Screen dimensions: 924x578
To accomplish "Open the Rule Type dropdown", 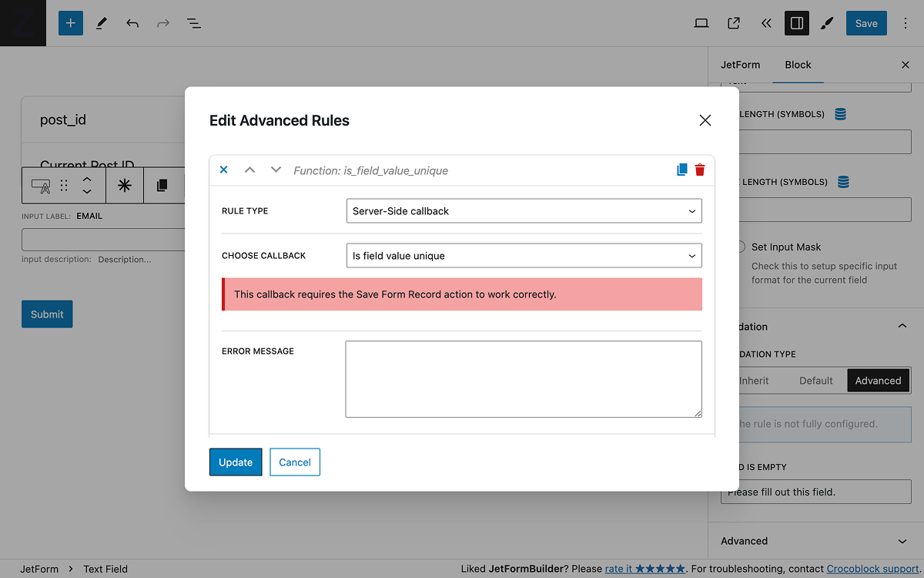I will point(524,210).
